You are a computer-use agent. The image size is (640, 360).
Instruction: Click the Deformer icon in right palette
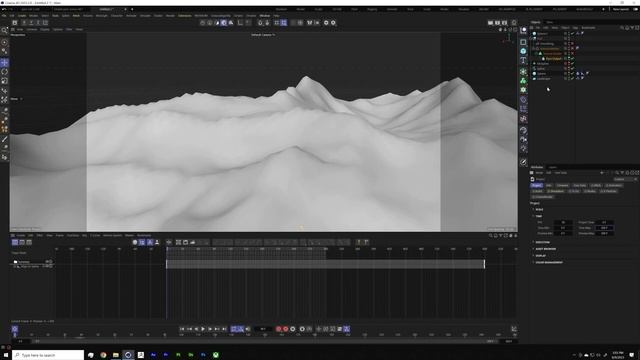pos(523,100)
